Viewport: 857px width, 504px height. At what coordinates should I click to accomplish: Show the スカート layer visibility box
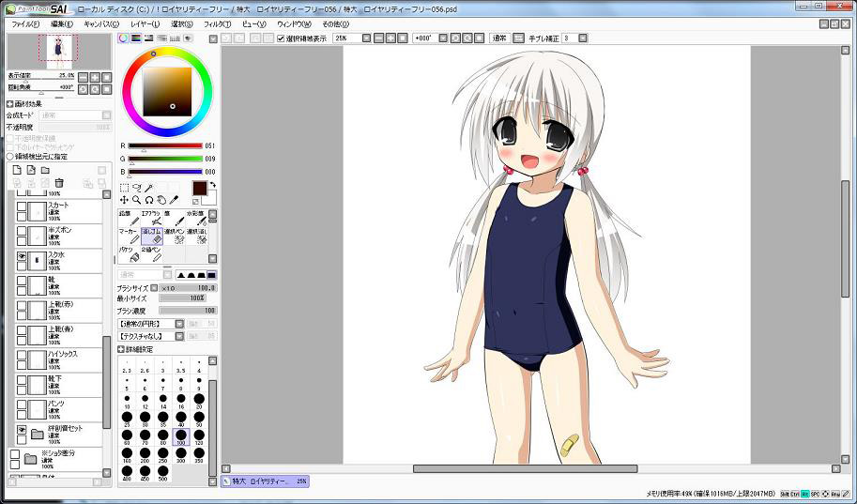point(22,207)
